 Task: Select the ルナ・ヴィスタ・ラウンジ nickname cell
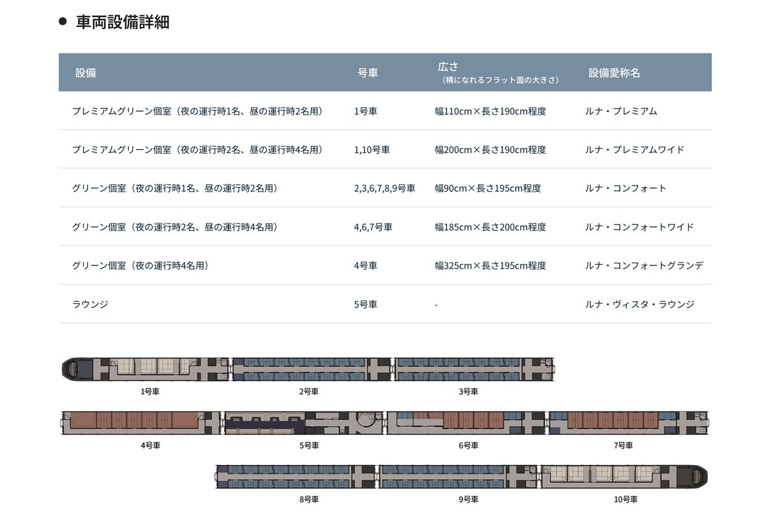coord(640,304)
